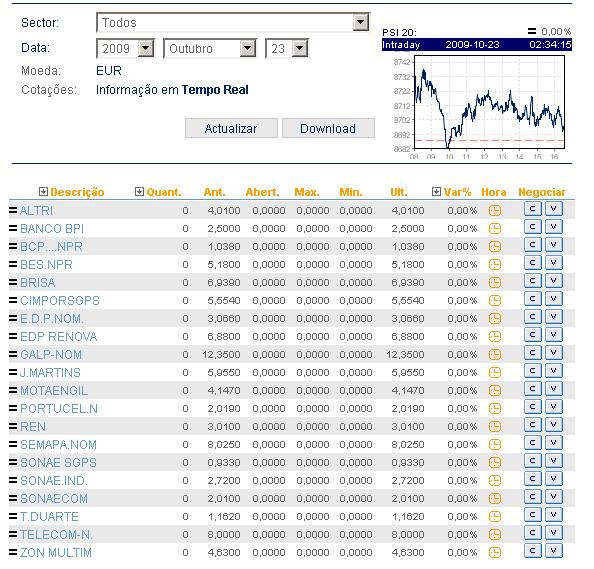Open the clock icon in SONAE.IND. row
594x569 pixels.
[x=495, y=480]
